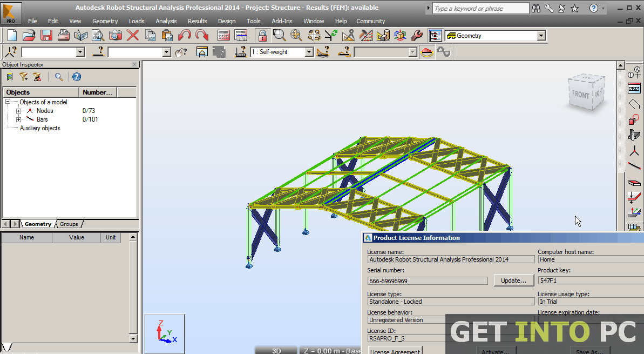Select Auxiliary objects in the tree
This screenshot has width=644, height=354.
(x=40, y=128)
